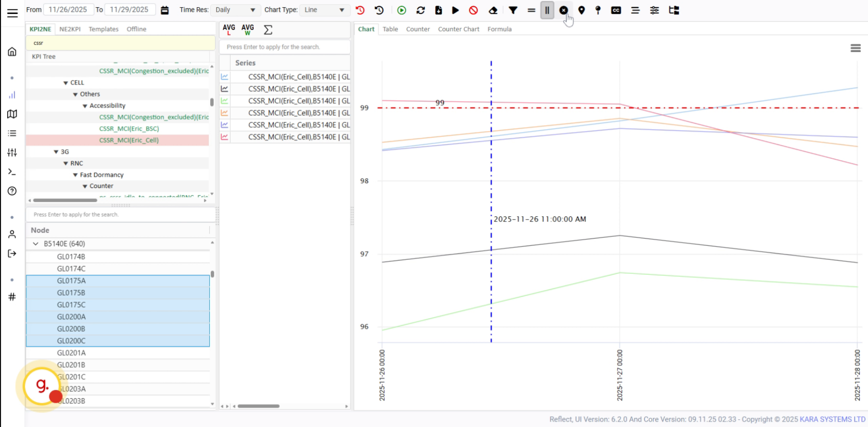Toggle the vertical marker lines button
This screenshot has width=868, height=427.
[547, 10]
